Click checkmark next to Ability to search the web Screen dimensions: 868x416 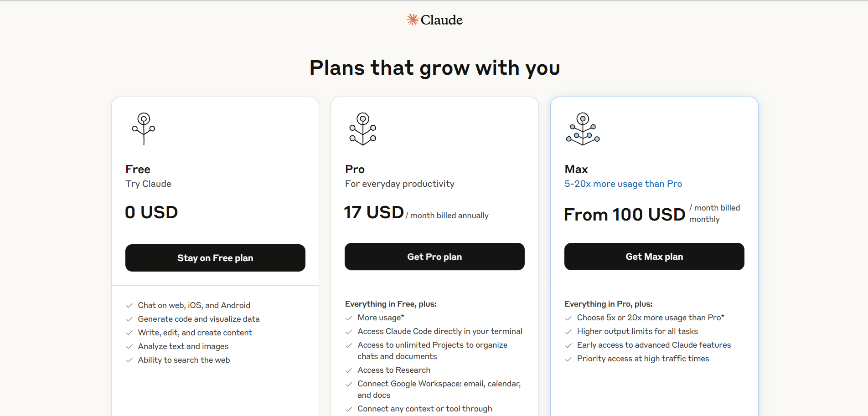click(129, 360)
